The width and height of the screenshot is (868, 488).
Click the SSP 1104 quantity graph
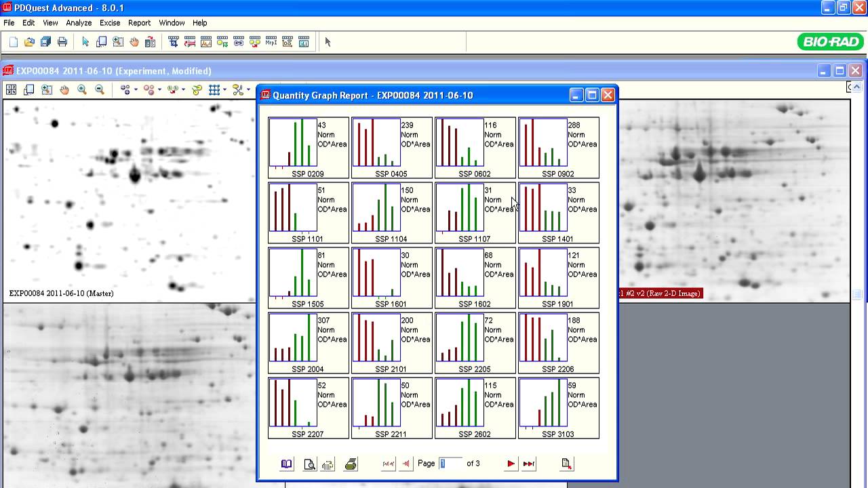tap(392, 213)
